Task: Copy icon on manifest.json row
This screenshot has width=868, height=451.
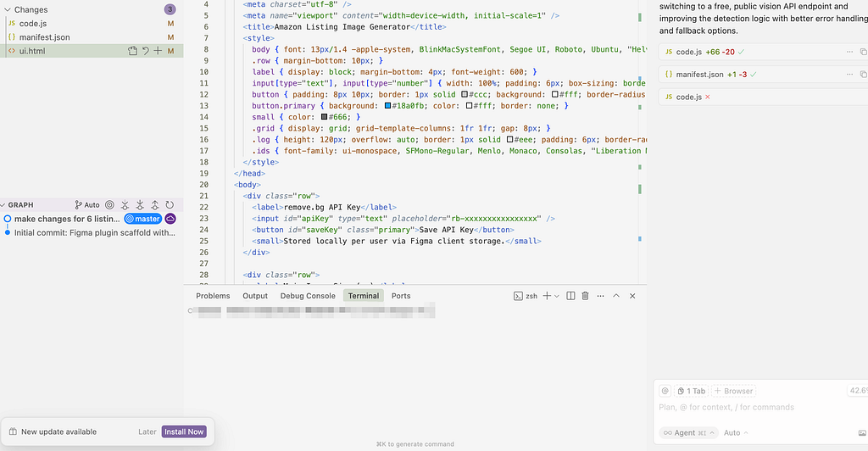Action: click(x=863, y=74)
